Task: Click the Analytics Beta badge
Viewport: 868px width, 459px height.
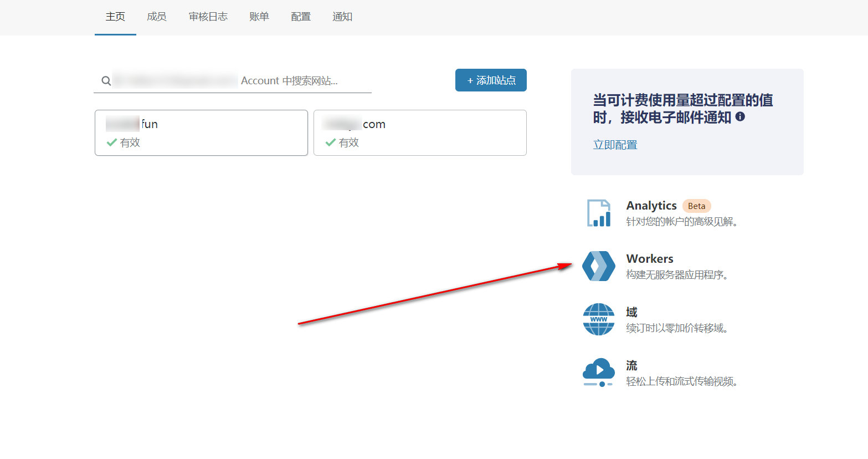Action: point(696,206)
